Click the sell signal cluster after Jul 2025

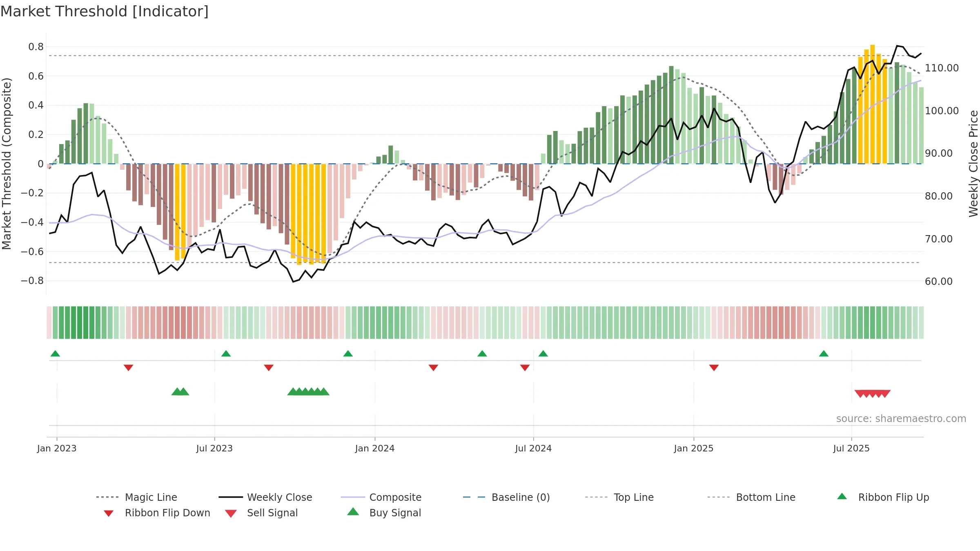873,393
